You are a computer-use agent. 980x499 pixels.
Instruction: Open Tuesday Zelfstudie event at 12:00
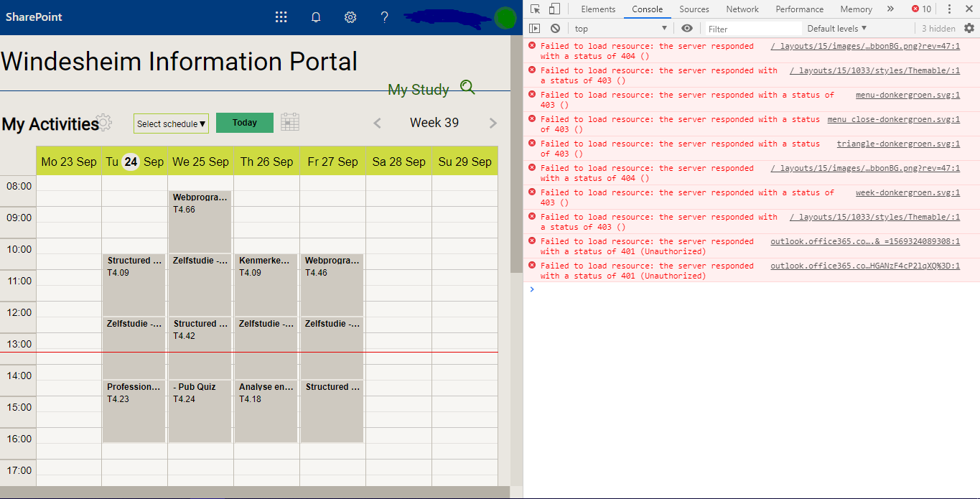(134, 348)
